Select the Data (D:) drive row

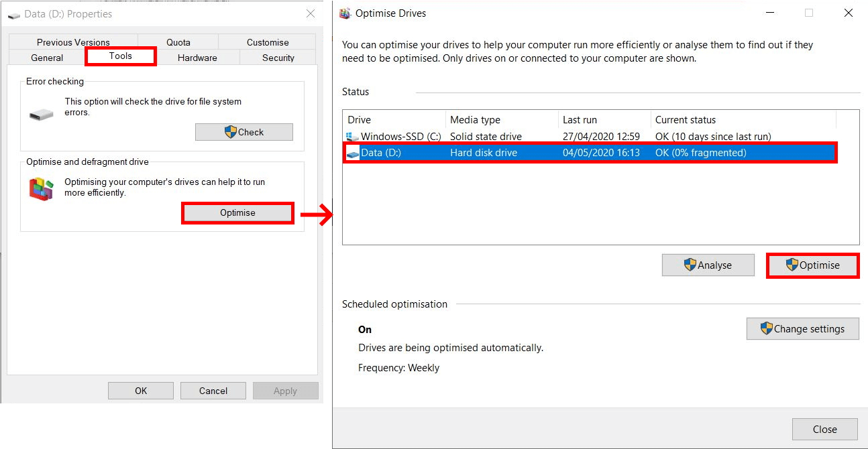click(590, 153)
